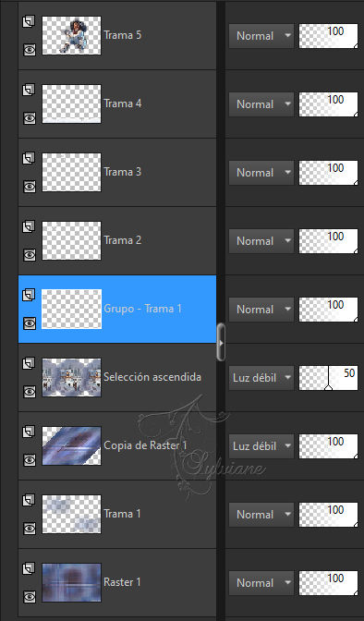Click layer type icon of Raster 1
364x621 pixels.
(x=29, y=569)
